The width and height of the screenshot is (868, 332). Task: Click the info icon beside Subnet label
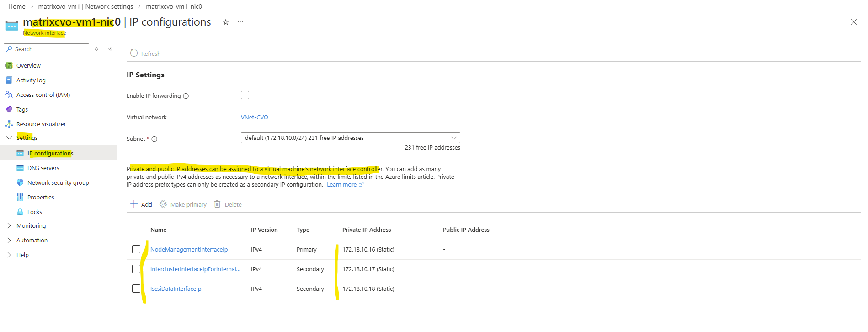154,139
